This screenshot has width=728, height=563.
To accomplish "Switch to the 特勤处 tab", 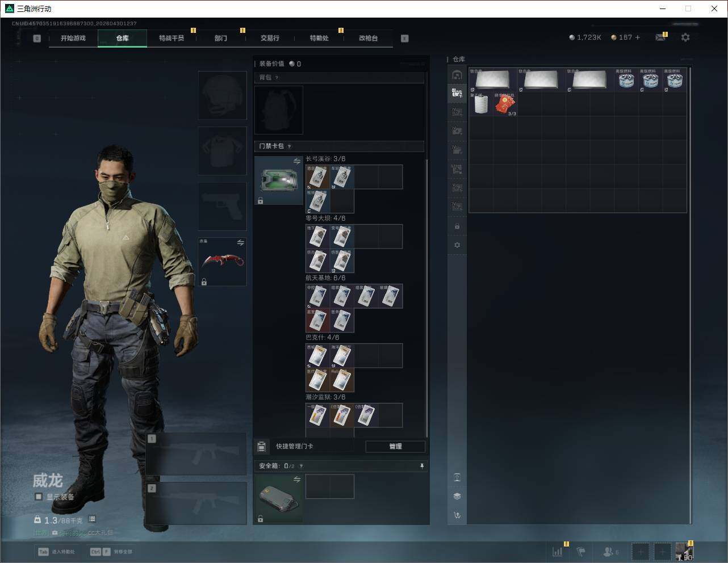I will coord(319,38).
